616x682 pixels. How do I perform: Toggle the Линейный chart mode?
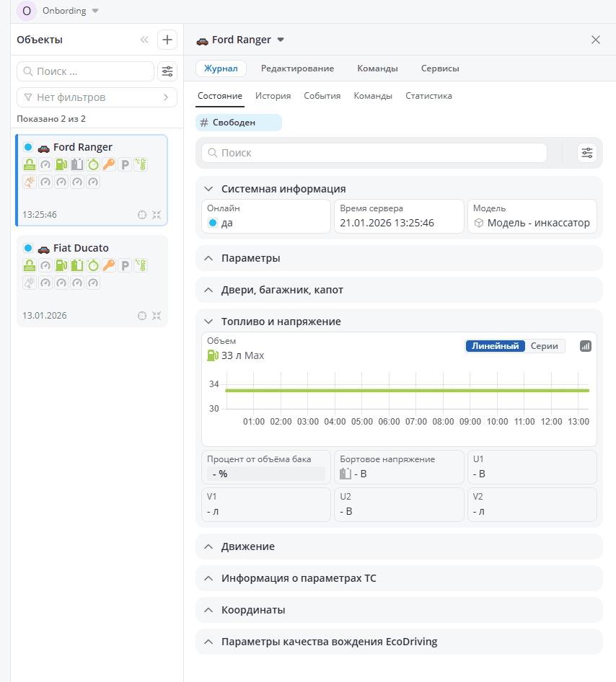pos(496,346)
